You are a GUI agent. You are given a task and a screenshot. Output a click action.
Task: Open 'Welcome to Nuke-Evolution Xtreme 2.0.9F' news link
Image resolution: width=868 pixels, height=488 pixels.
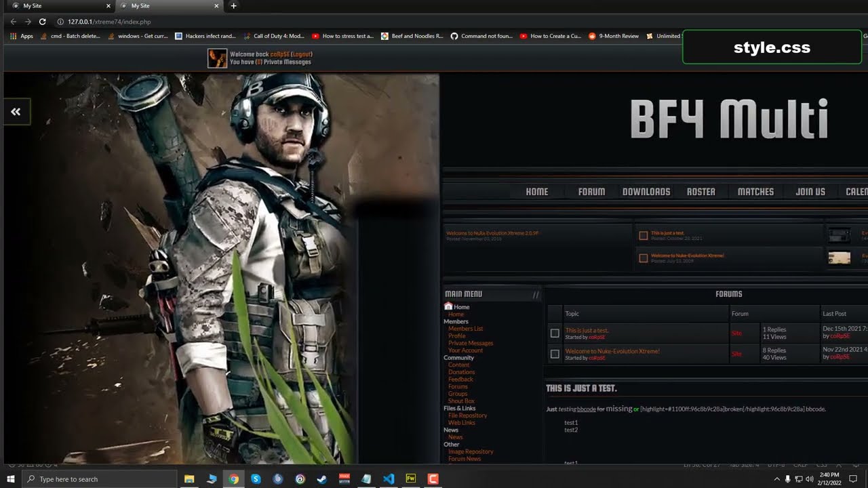[x=492, y=233]
